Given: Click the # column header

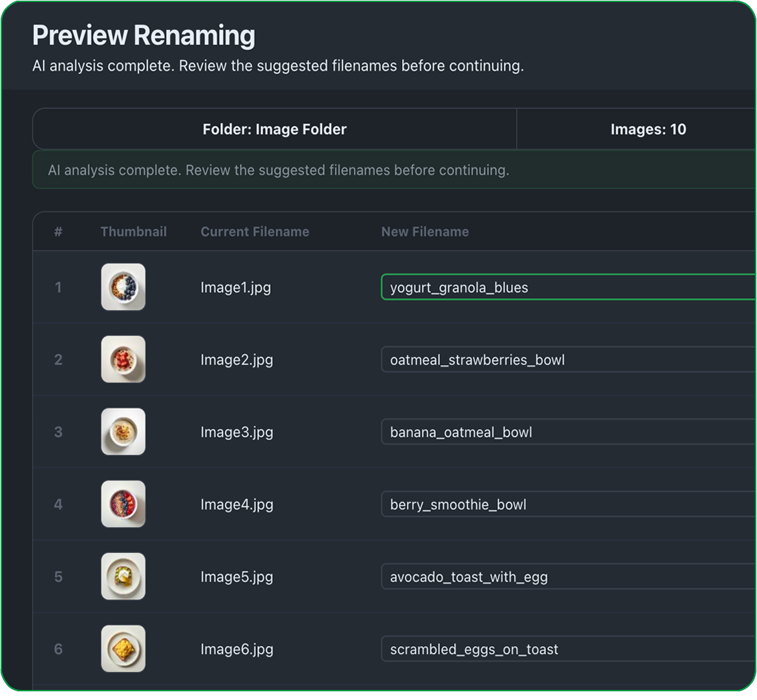Looking at the screenshot, I should point(58,232).
